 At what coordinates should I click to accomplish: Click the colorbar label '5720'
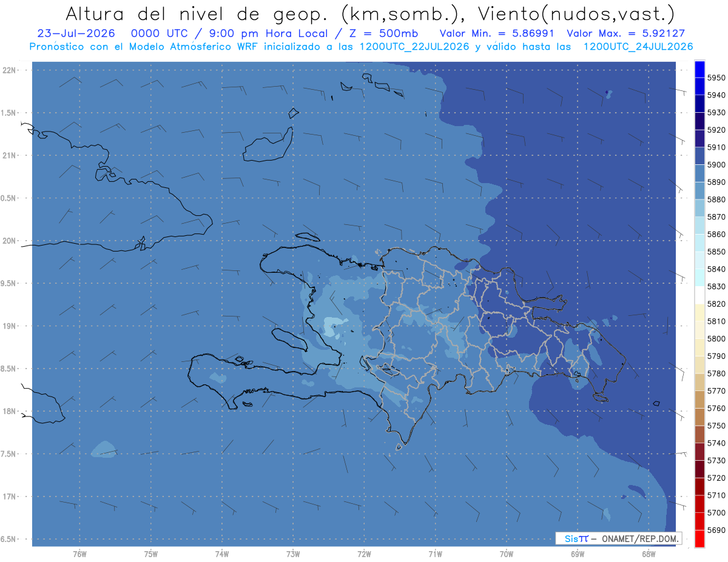pyautogui.click(x=716, y=478)
